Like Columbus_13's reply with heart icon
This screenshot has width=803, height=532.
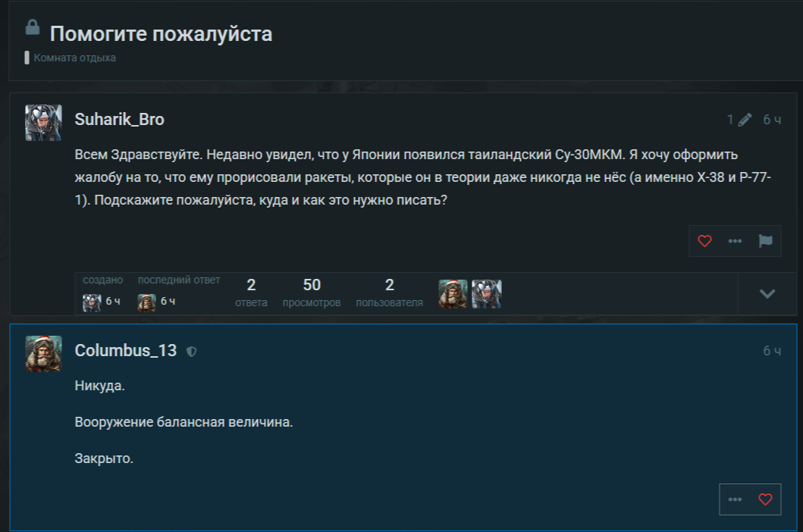click(x=765, y=499)
